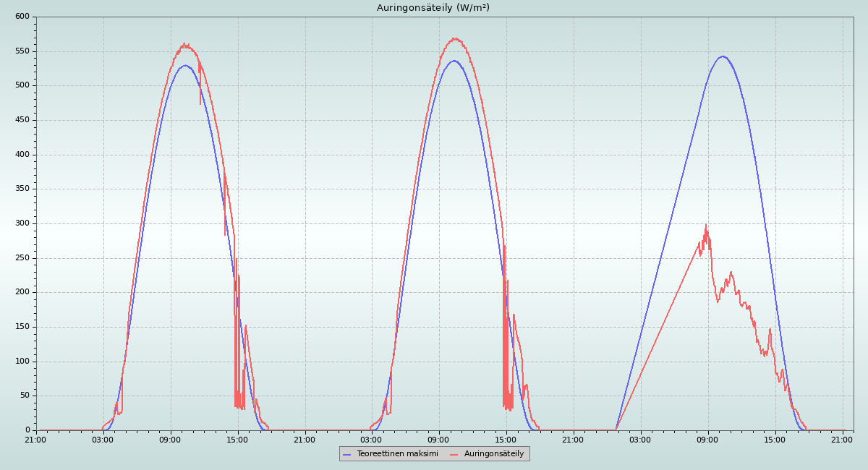Click the leftmost 21:00 time label
The image size is (868, 470).
pyautogui.click(x=35, y=439)
